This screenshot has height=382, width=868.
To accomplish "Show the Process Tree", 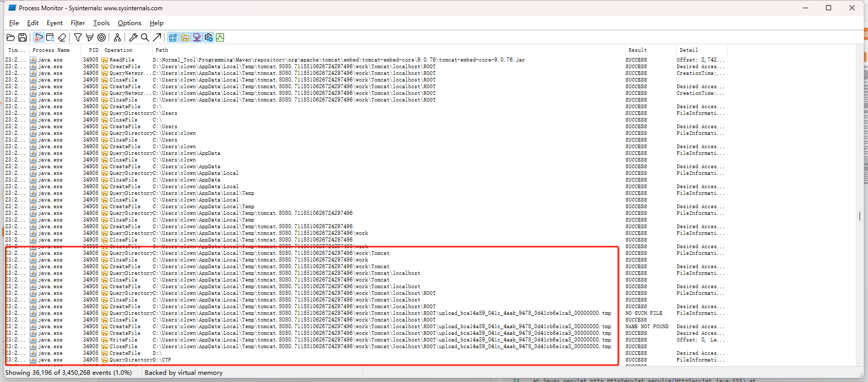I will coord(117,37).
